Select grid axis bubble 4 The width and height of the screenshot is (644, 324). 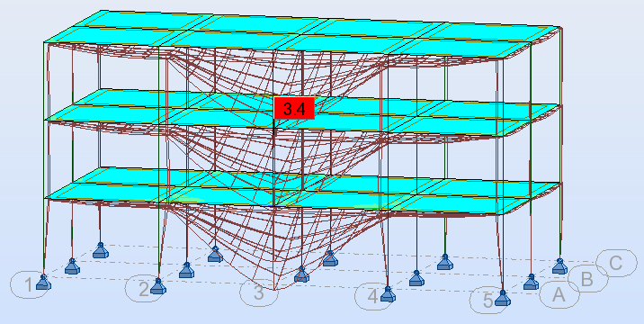pos(373,296)
